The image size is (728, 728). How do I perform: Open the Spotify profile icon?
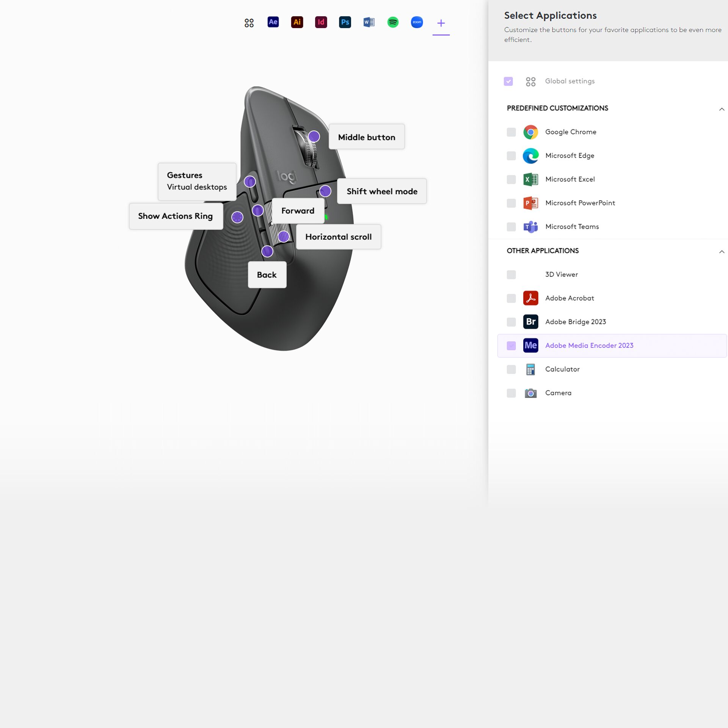(x=393, y=23)
